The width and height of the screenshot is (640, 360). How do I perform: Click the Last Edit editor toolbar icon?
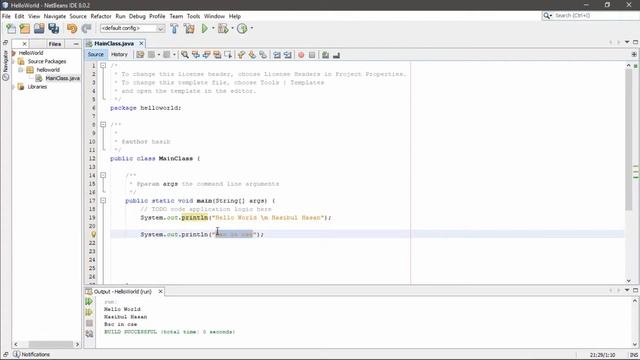(x=140, y=55)
